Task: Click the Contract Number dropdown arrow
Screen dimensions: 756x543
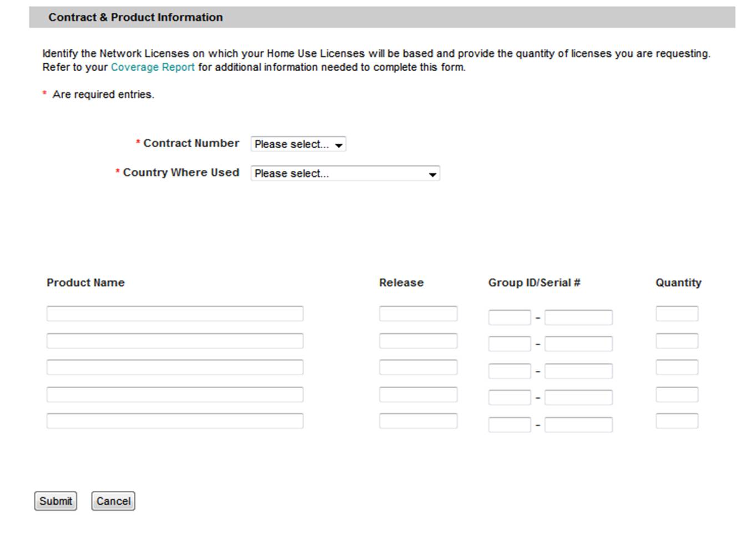Action: (x=338, y=144)
